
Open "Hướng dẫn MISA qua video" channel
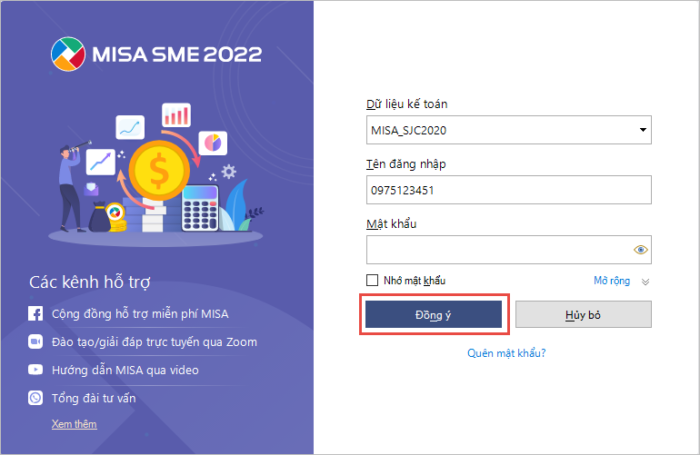pos(125,370)
